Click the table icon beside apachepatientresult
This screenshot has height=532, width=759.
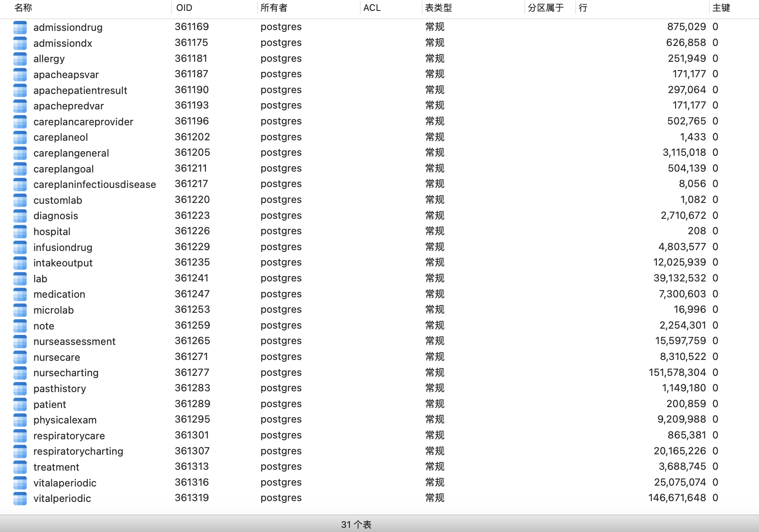click(20, 90)
